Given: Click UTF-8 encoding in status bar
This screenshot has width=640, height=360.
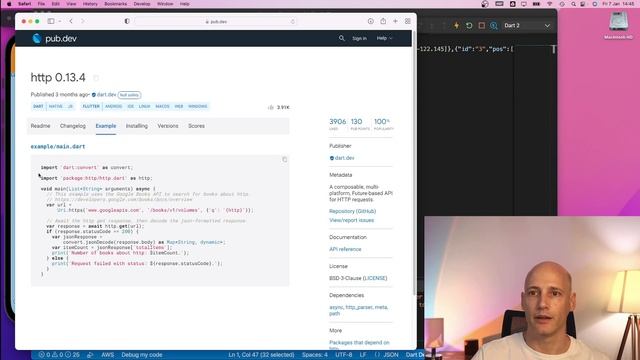Looking at the screenshot, I should (x=344, y=355).
